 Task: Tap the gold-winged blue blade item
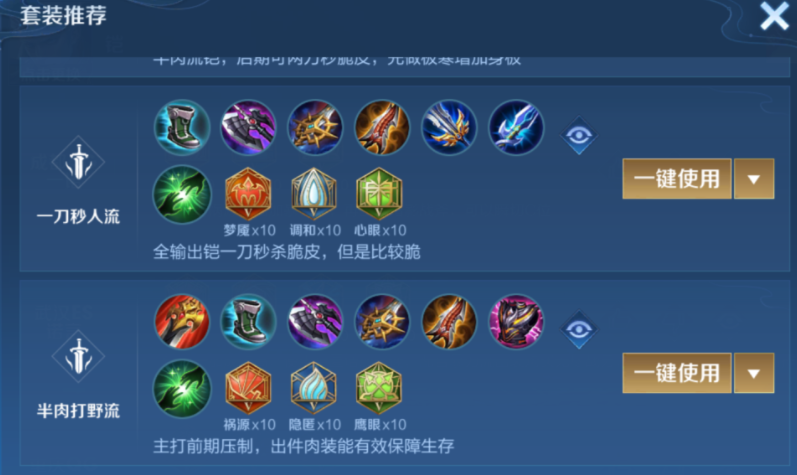pos(449,128)
